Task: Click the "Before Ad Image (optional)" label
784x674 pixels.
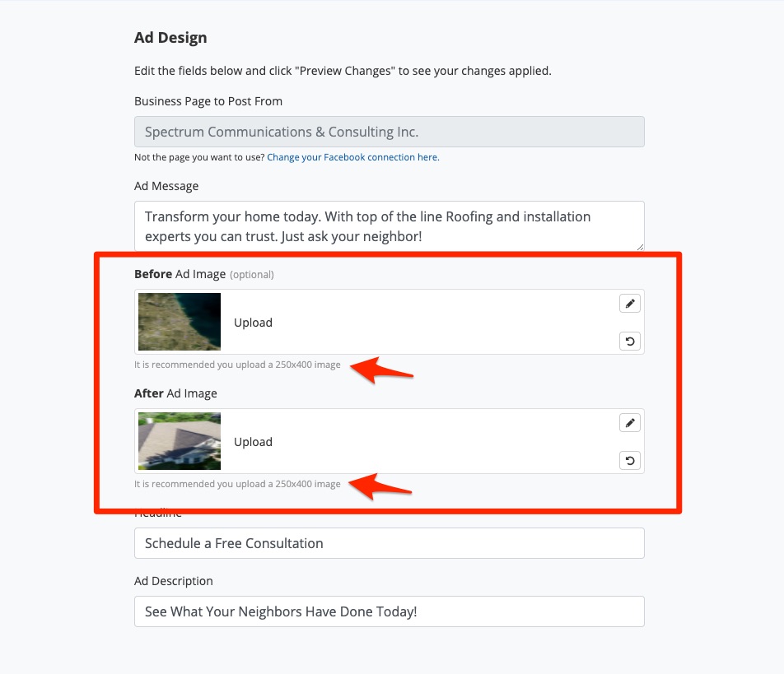Action: tap(203, 274)
